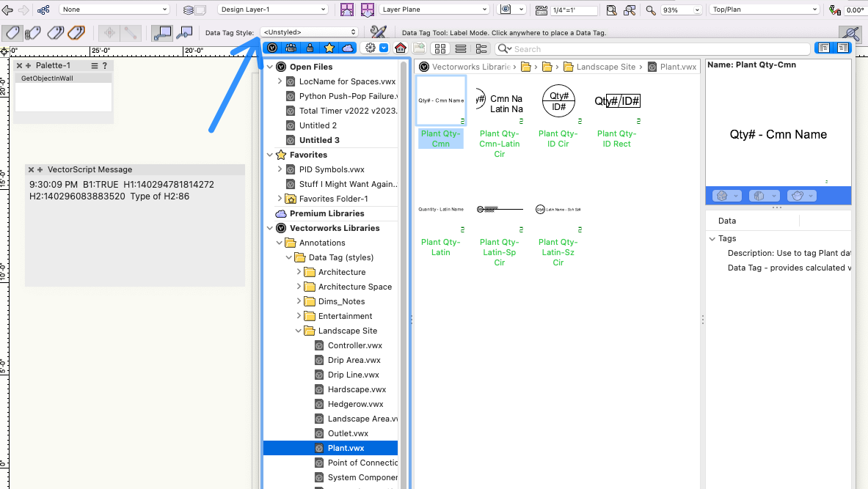Select the Plant Qty-ID Cir resource thumbnail
Viewport: 868px width, 489px height.
click(558, 101)
